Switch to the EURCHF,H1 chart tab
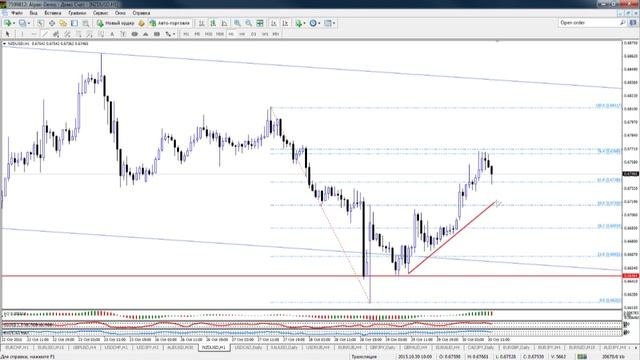Viewport: 640px width, 360px height. [x=18, y=347]
